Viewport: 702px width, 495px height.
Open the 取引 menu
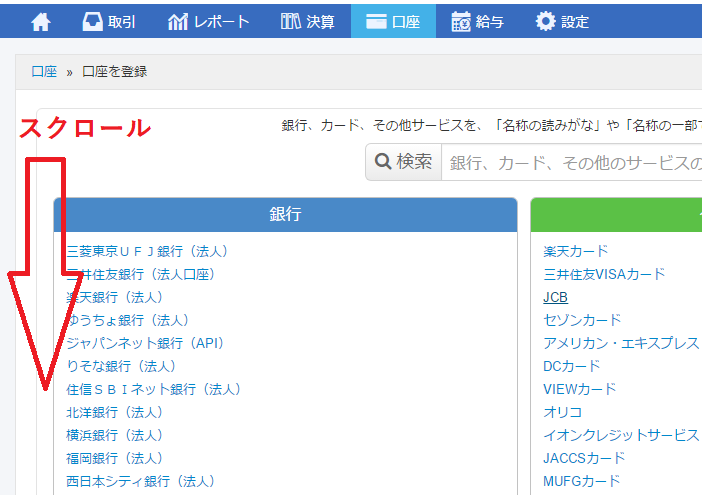(109, 21)
